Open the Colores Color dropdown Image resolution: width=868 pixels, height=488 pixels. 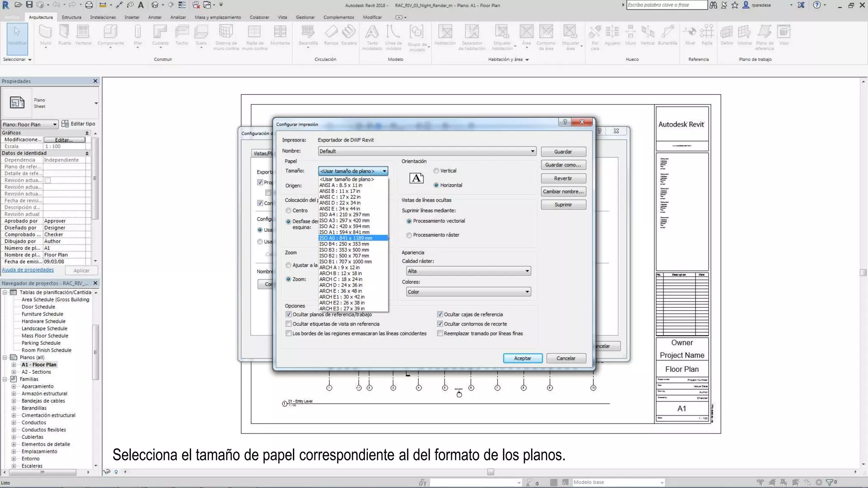coord(468,292)
